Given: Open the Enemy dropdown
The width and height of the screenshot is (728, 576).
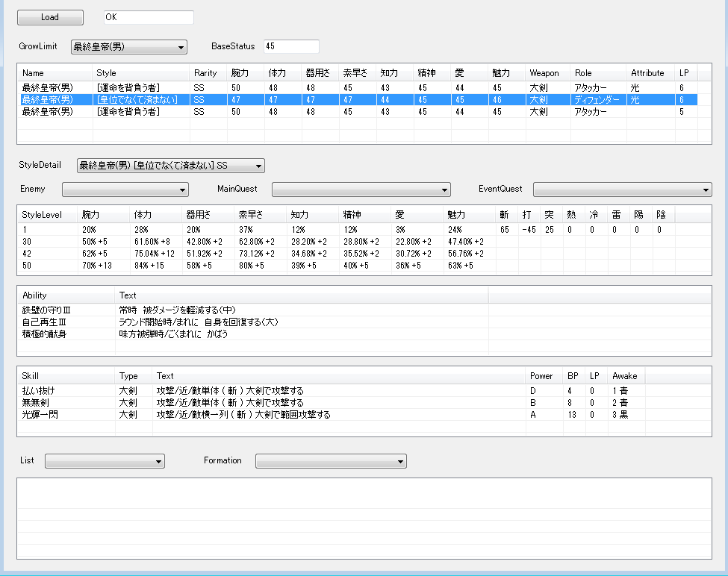Looking at the screenshot, I should [x=125, y=190].
